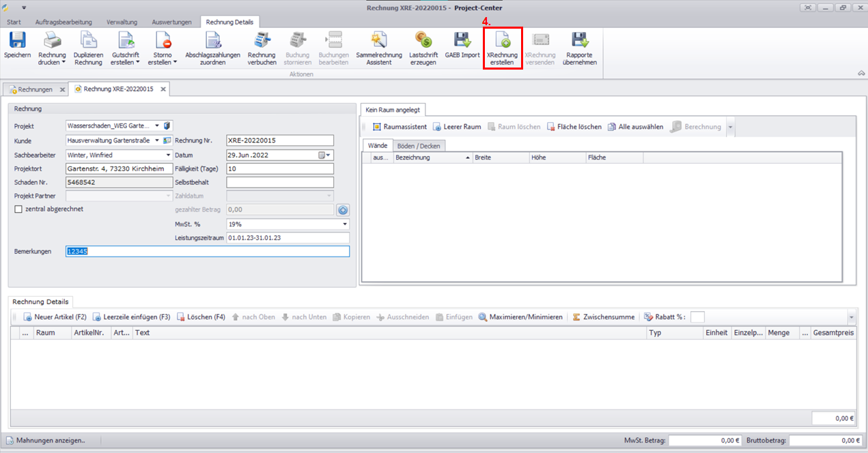Click Duplizieren Rechnung icon

pos(88,41)
